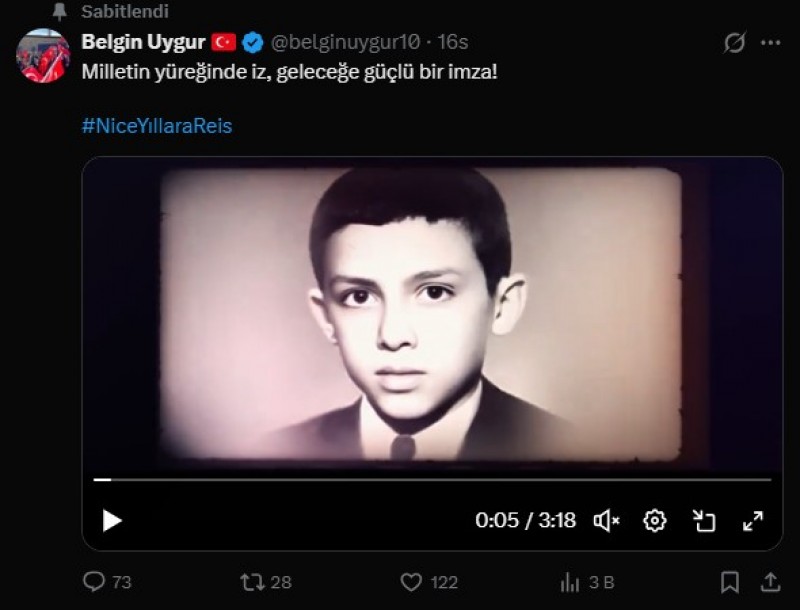
Task: Open the #NiceYıllaraReis hashtag
Action: pyautogui.click(x=156, y=127)
